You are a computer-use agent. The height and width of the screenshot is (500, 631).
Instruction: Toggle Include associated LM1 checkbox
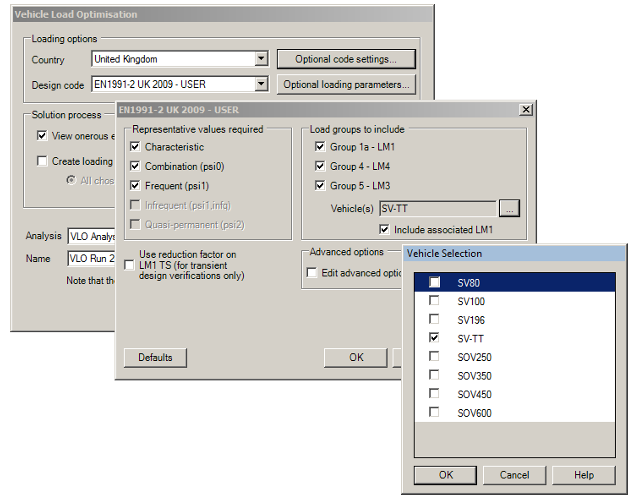click(385, 230)
